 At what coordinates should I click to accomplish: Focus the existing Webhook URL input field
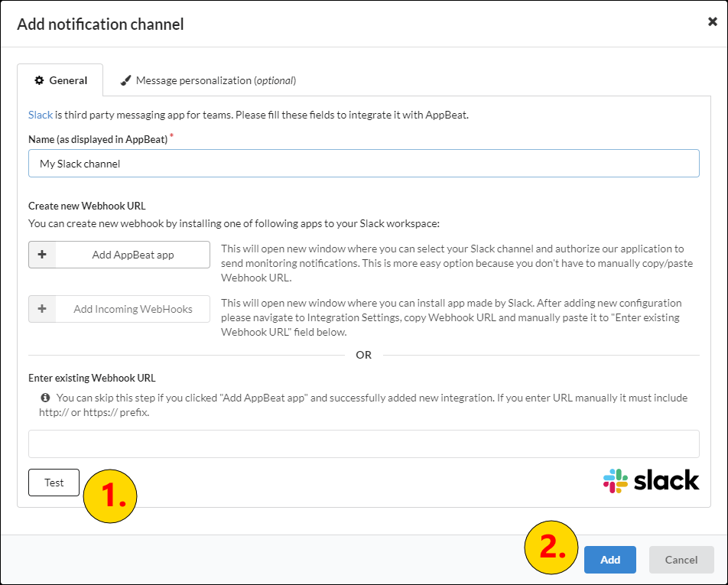tap(363, 444)
